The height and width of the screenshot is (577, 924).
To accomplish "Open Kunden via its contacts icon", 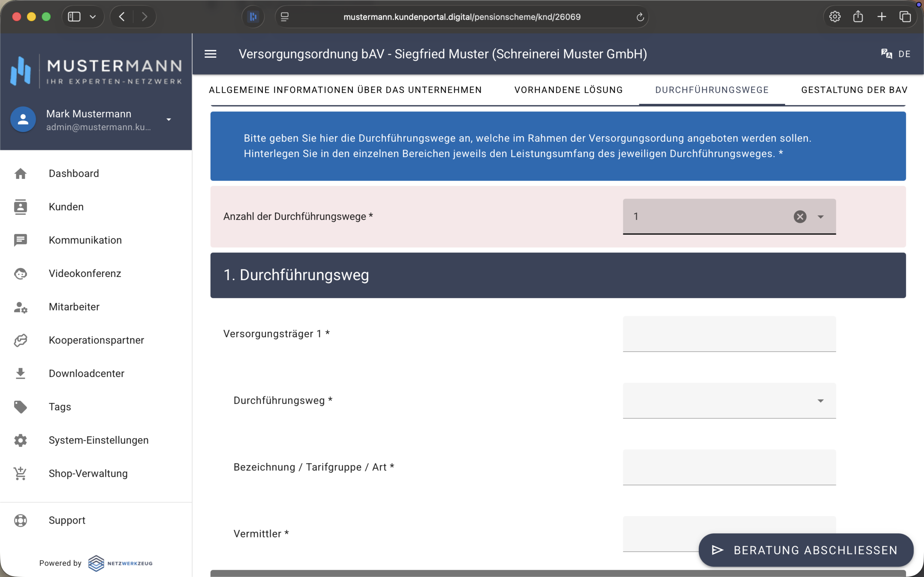I will 20,207.
